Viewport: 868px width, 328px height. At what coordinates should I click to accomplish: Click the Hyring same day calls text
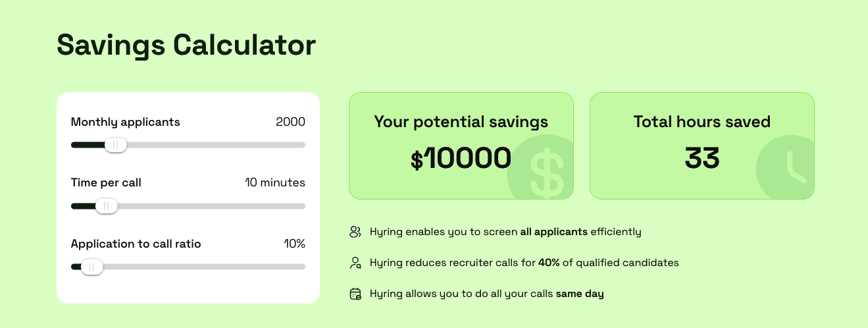(x=486, y=294)
